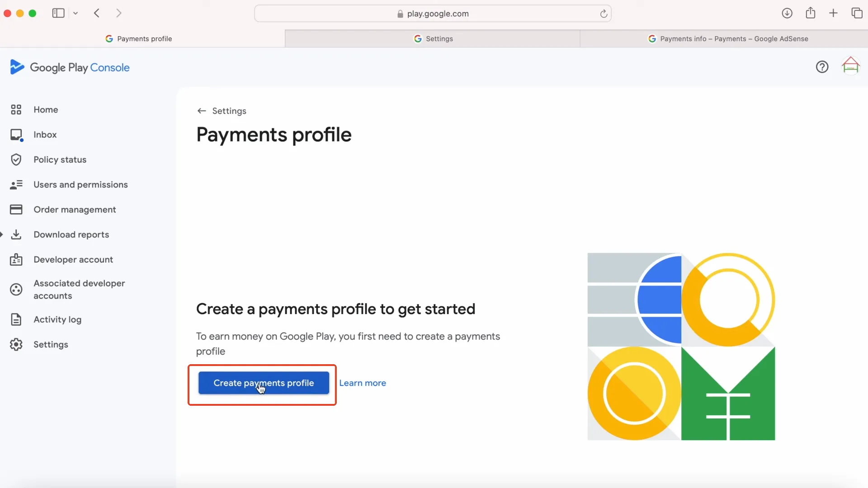Switch to the Google AdSense Payments tab
Viewport: 868px width, 488px height.
click(724, 38)
